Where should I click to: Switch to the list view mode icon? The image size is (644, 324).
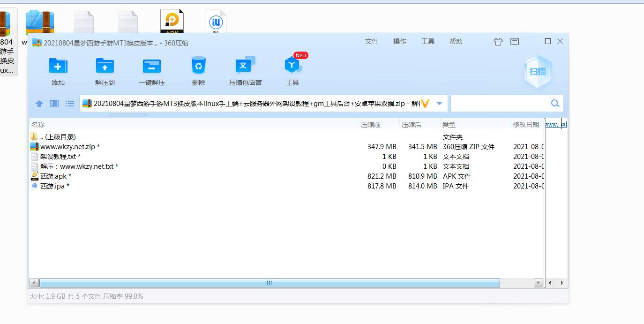[70, 104]
